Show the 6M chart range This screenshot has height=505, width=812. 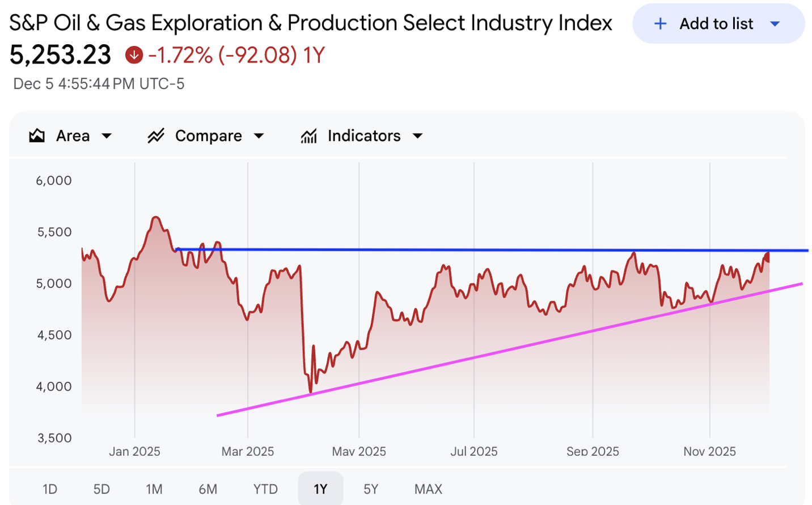[208, 489]
